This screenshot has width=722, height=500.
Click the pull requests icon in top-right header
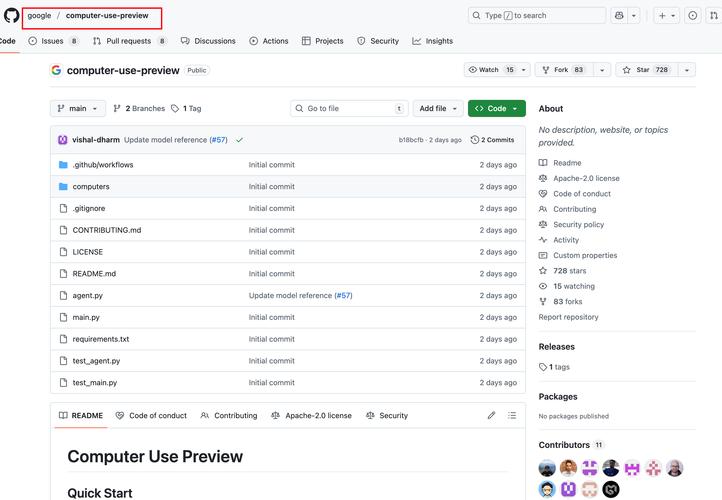pos(714,16)
